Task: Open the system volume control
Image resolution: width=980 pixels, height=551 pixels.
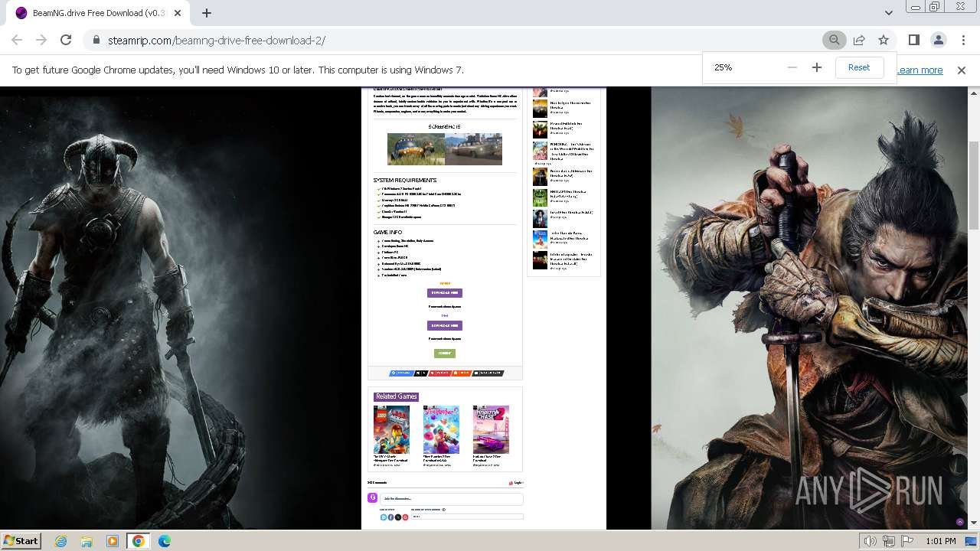Action: point(870,541)
